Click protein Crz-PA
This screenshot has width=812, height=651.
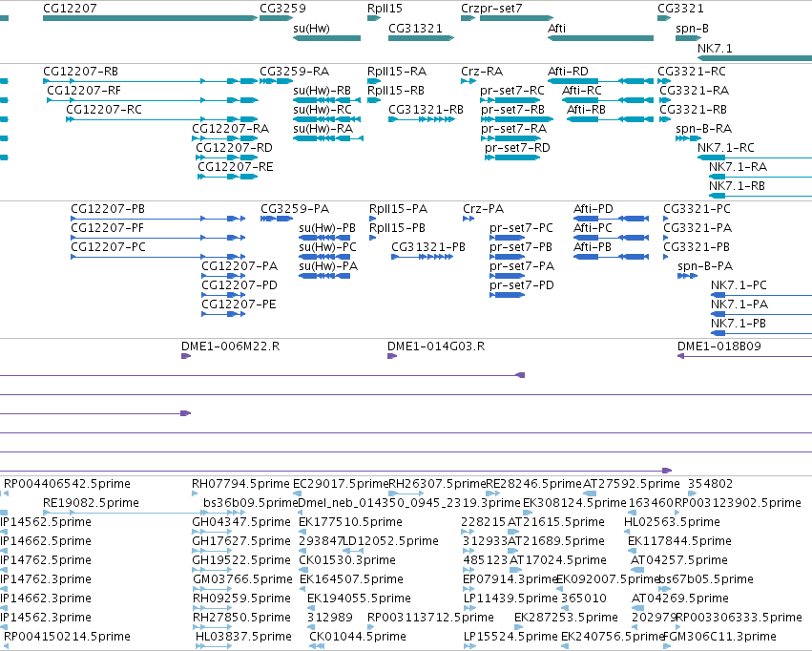click(483, 209)
